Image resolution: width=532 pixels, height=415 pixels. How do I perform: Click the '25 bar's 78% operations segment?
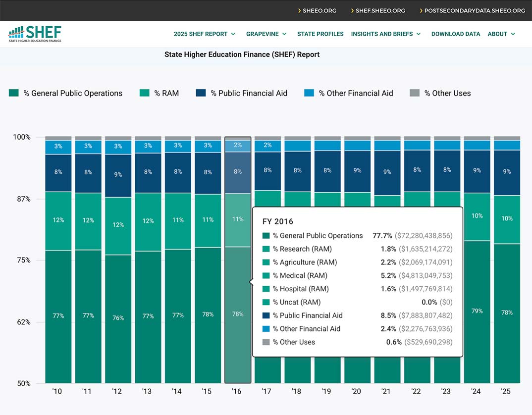point(507,313)
